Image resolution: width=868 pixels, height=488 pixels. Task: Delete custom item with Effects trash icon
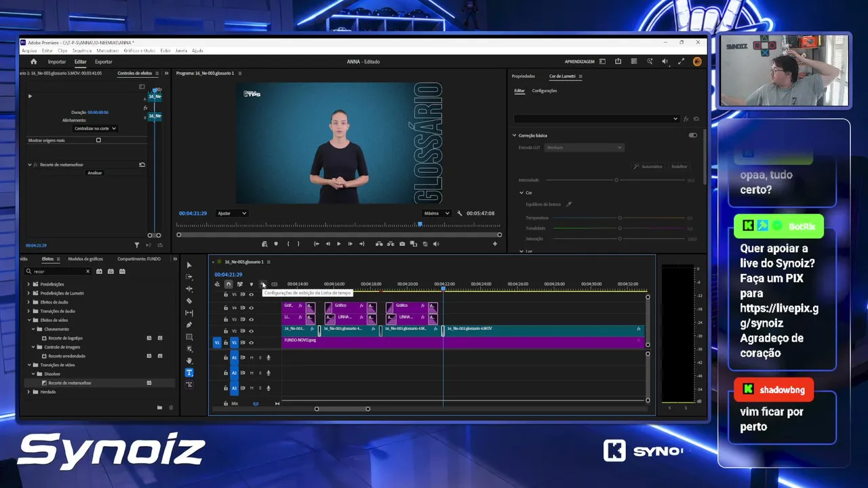point(171,407)
